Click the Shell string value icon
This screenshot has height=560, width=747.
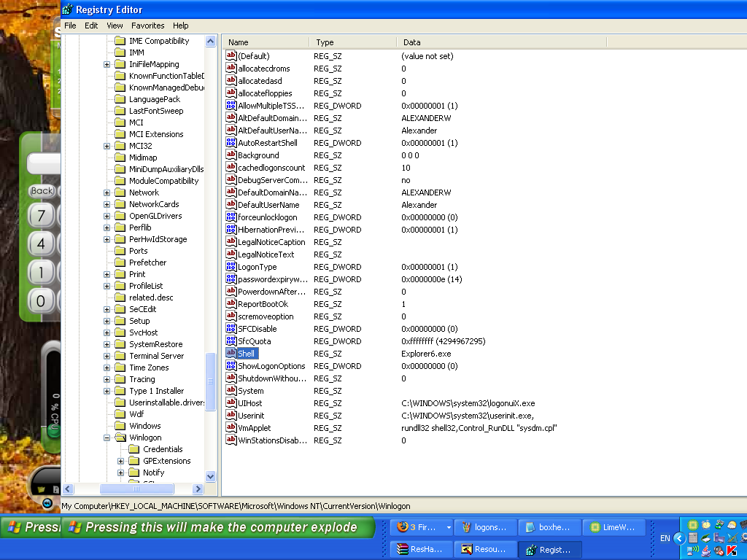pyautogui.click(x=231, y=354)
